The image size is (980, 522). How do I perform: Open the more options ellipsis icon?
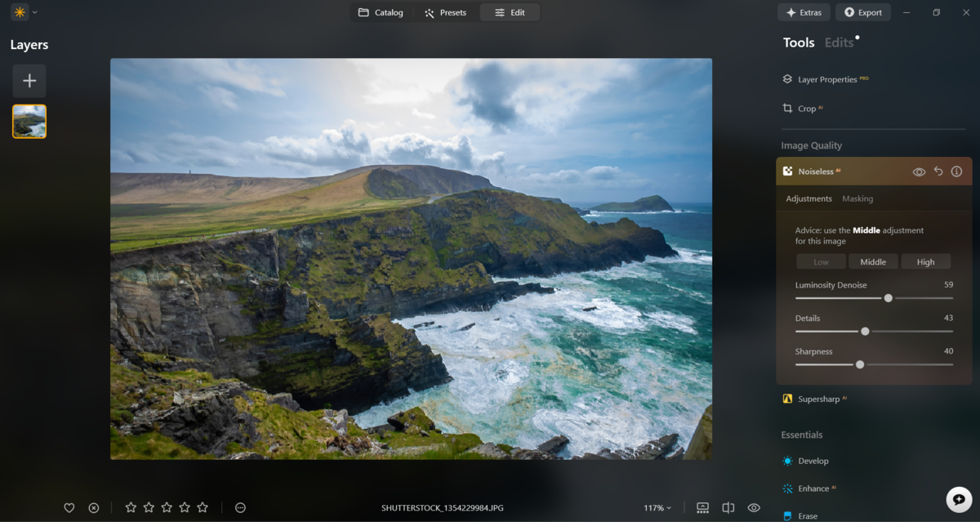point(240,508)
